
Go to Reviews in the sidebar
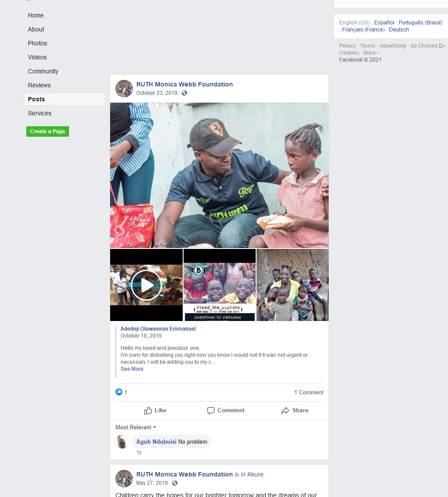pyautogui.click(x=39, y=85)
